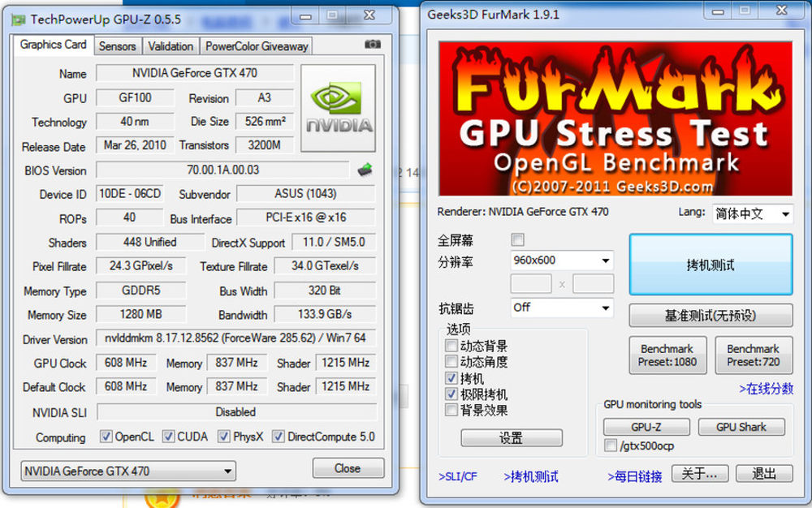Check the /gtx500ocp option
This screenshot has width=812, height=508.
tap(611, 445)
